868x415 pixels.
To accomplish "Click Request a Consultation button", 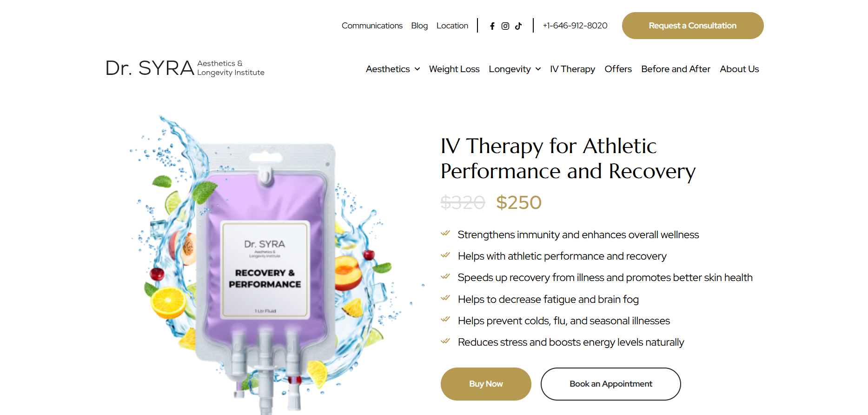I will [x=692, y=26].
